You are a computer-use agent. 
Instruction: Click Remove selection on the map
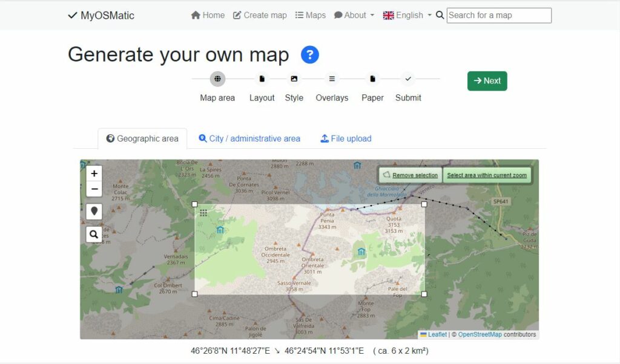[x=414, y=175]
